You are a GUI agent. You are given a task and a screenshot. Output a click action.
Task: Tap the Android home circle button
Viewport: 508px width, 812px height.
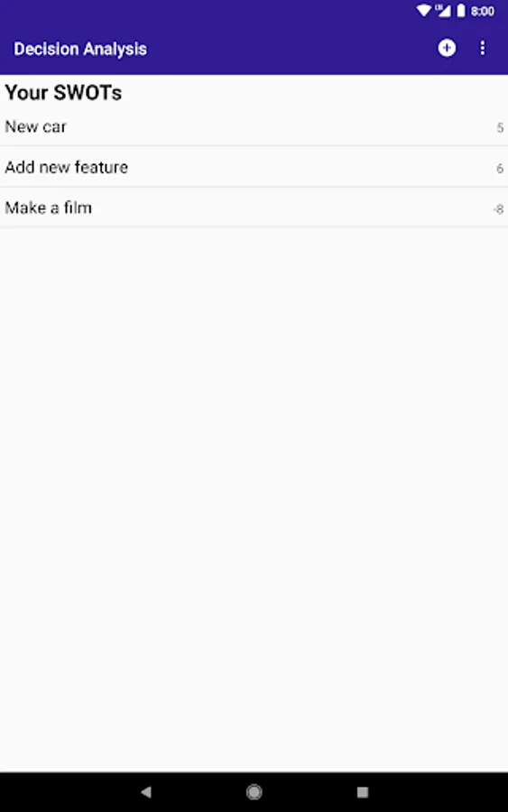254,791
